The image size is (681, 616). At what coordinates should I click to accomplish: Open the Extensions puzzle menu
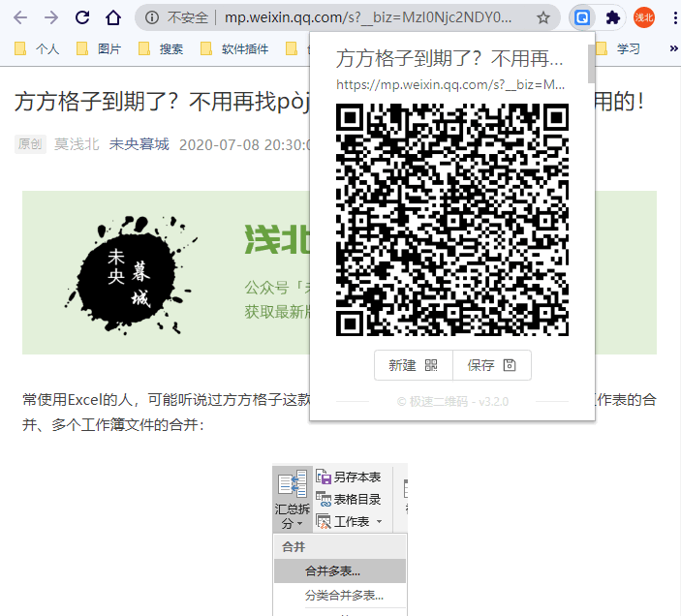612,17
